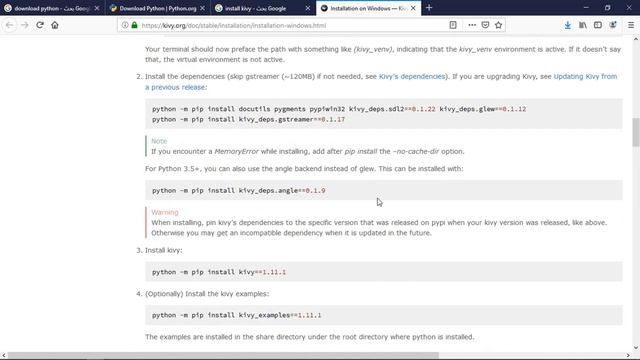The image size is (640, 360).
Task: Click the kivy_examples==1.11.1 command
Action: pos(236,315)
